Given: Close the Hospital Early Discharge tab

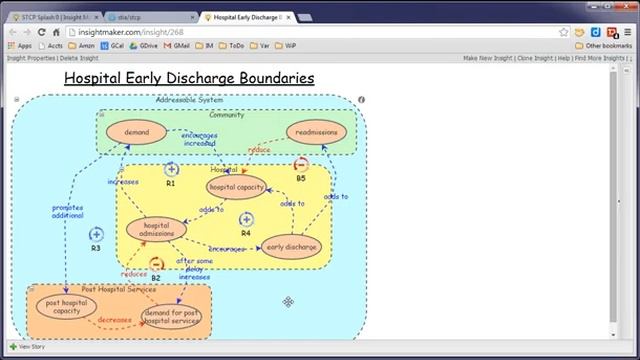Looking at the screenshot, I should [289, 18].
